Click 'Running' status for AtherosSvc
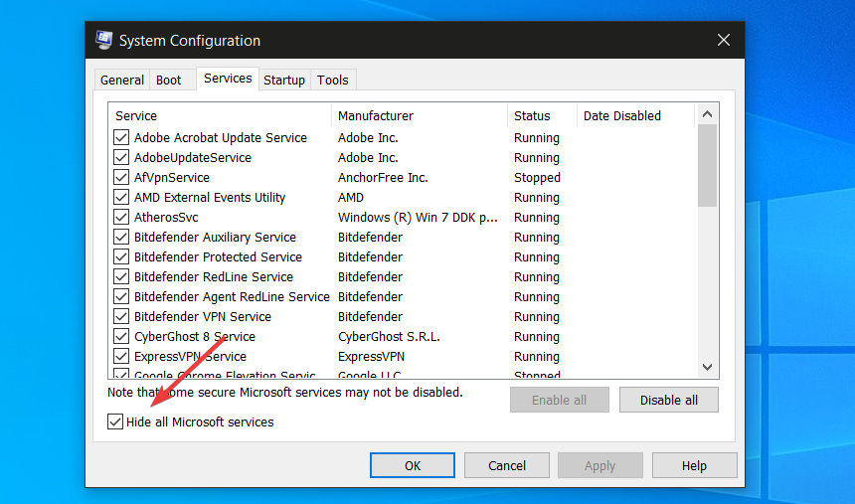Viewport: 855px width, 504px height. pyautogui.click(x=537, y=217)
